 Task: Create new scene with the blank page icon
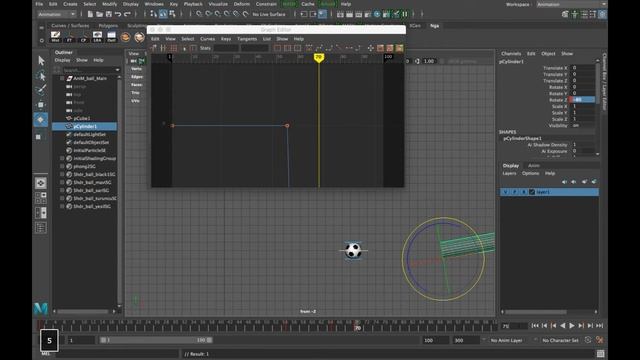tap(90, 14)
